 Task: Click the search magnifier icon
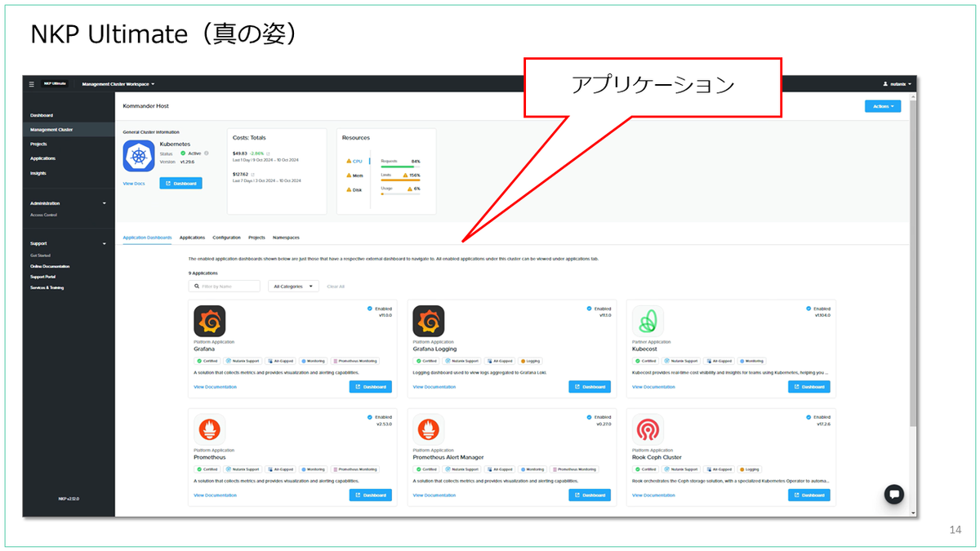[196, 287]
